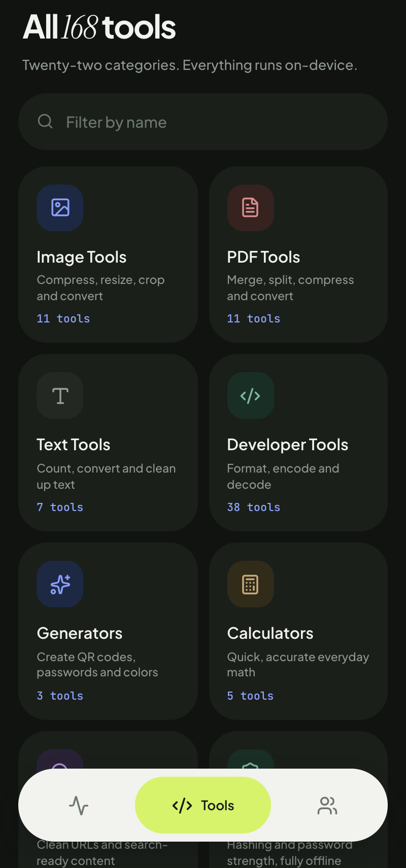The height and width of the screenshot is (868, 406).
Task: Click the Developer Tools code brackets icon
Action: point(251,395)
